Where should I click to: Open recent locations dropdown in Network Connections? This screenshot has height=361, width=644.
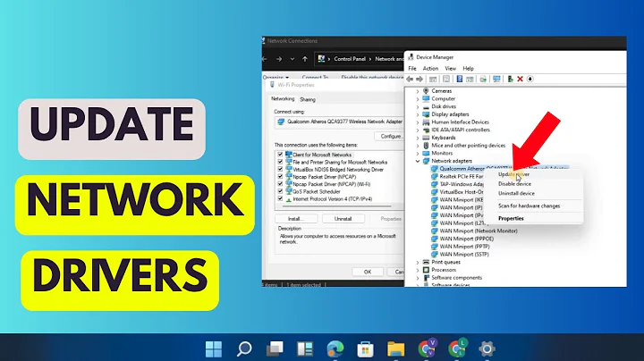(292, 59)
